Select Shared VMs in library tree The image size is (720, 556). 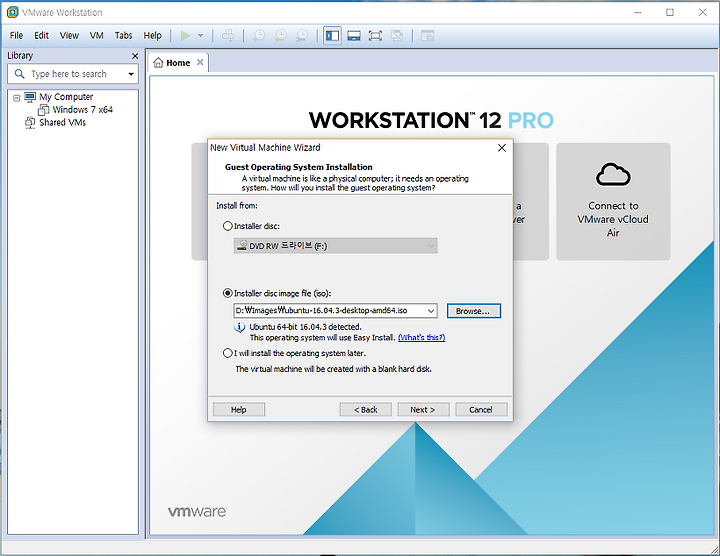(62, 123)
